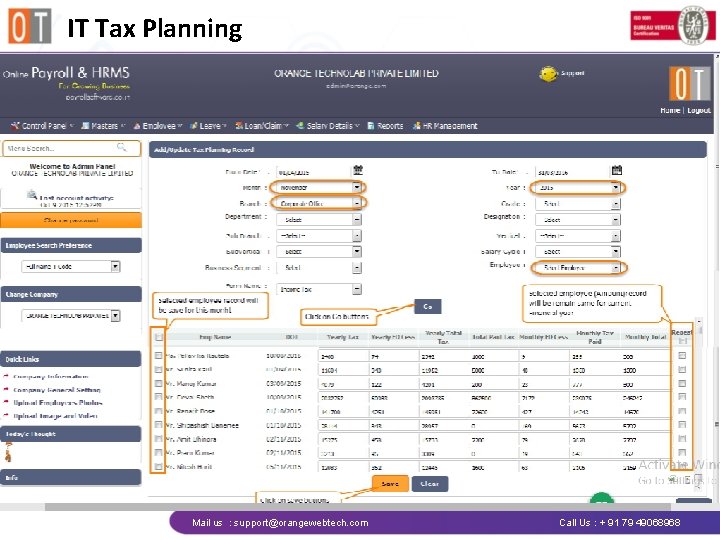This screenshot has width=720, height=540.
Task: Open the Branch dropdown
Action: click(319, 203)
